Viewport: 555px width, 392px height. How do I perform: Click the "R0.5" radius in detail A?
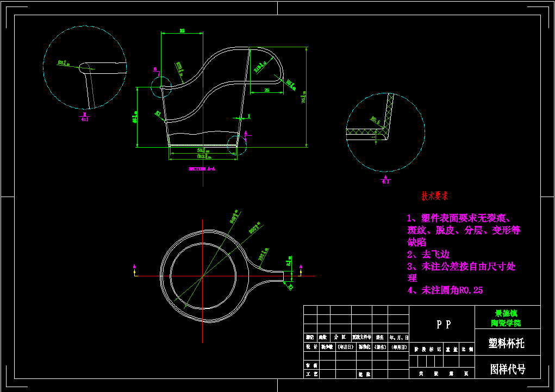[376, 121]
